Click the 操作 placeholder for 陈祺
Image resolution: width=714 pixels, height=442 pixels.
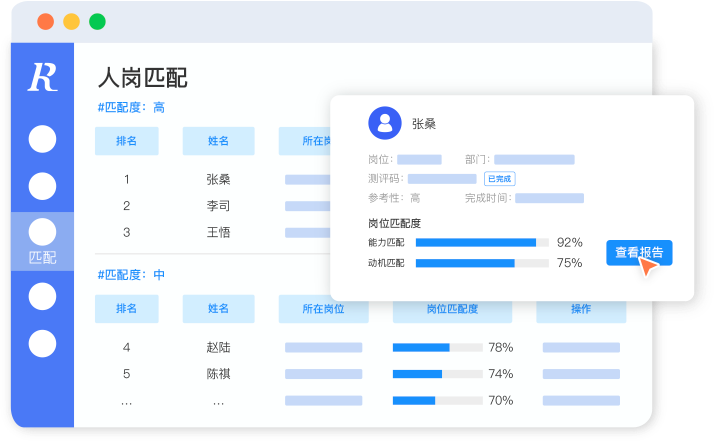click(581, 374)
